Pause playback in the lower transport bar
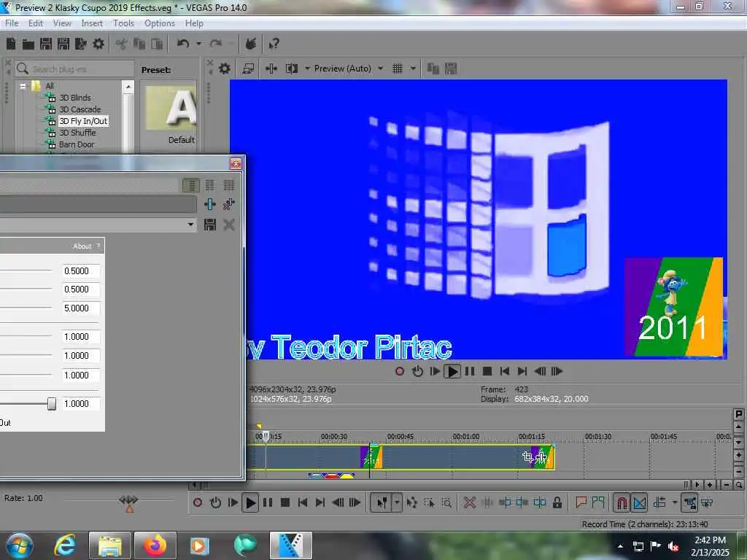The height and width of the screenshot is (560, 747). click(x=268, y=502)
